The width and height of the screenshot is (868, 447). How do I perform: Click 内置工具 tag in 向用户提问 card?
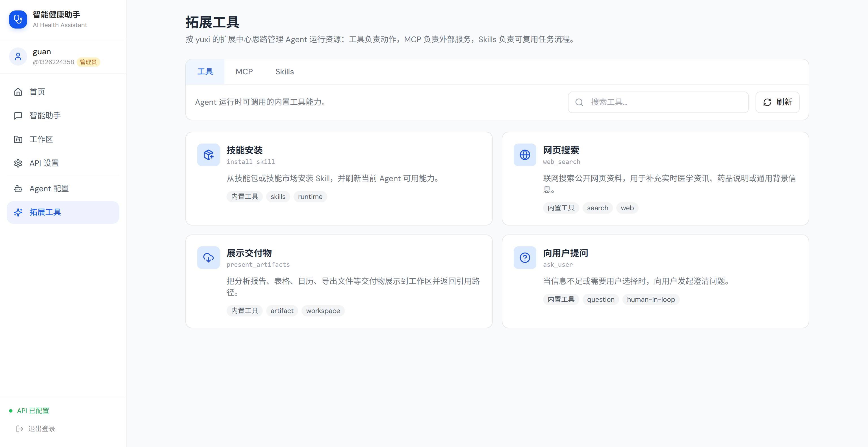[x=561, y=299]
